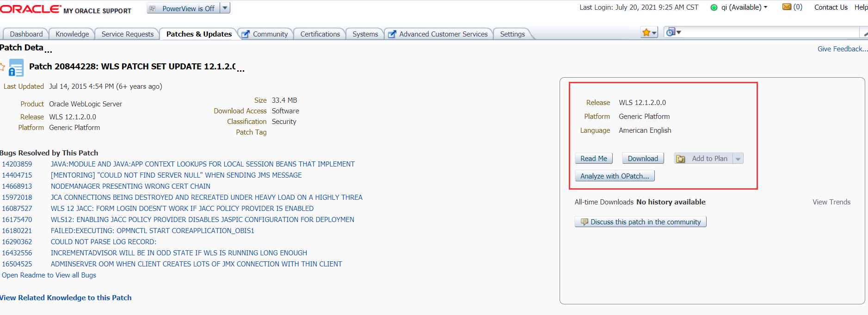Go to the Certifications tab

coord(320,34)
